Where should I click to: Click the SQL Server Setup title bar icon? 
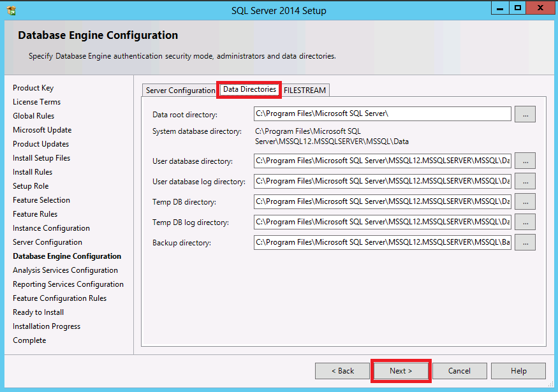pyautogui.click(x=11, y=11)
